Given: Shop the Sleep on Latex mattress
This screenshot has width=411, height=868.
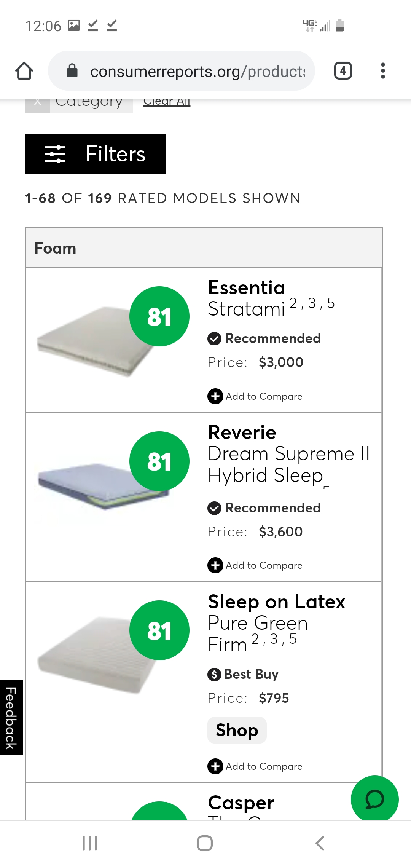Looking at the screenshot, I should pyautogui.click(x=237, y=730).
